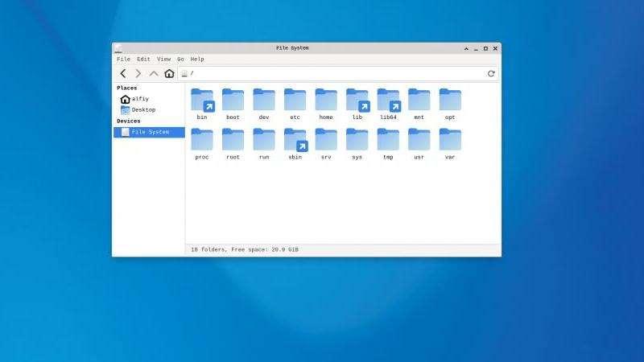Select the var folder icon
Viewport: 644px width, 362px height.
[450, 140]
